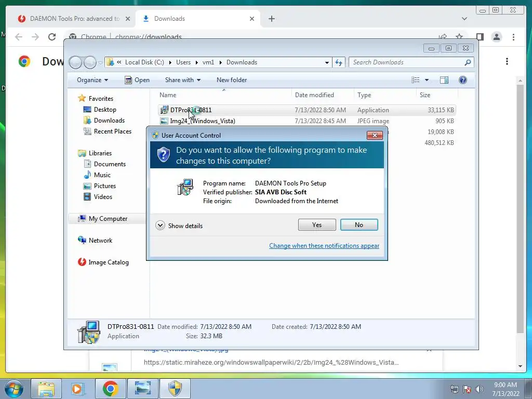Select My Computer in navigation pane
532x399 pixels.
coord(108,219)
